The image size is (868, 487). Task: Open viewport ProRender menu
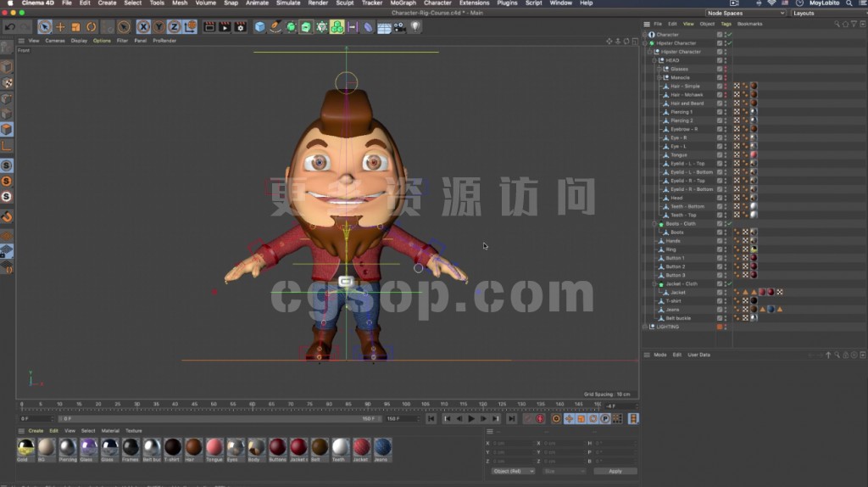(x=164, y=41)
